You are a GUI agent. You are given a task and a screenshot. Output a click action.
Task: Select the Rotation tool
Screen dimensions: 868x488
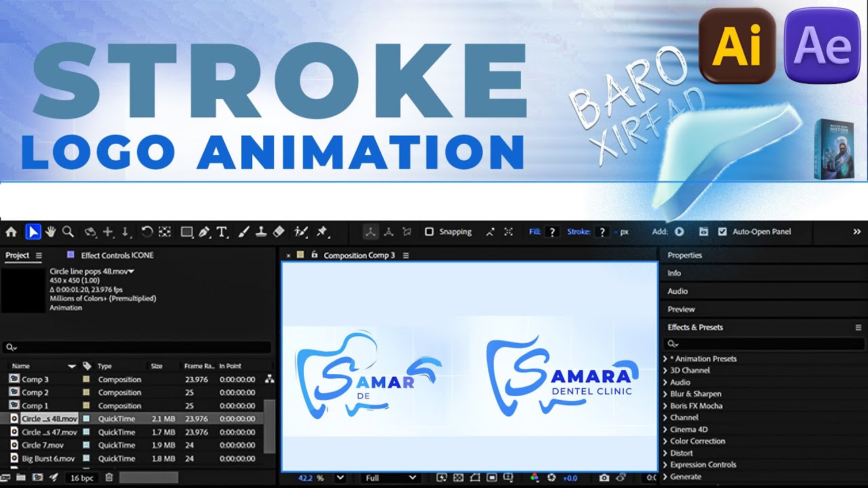click(146, 232)
